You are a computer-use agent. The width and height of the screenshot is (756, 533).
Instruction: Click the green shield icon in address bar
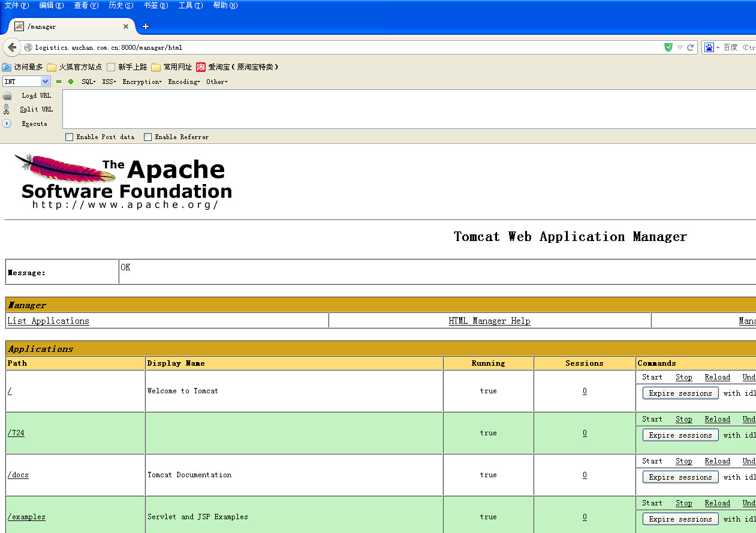(668, 47)
